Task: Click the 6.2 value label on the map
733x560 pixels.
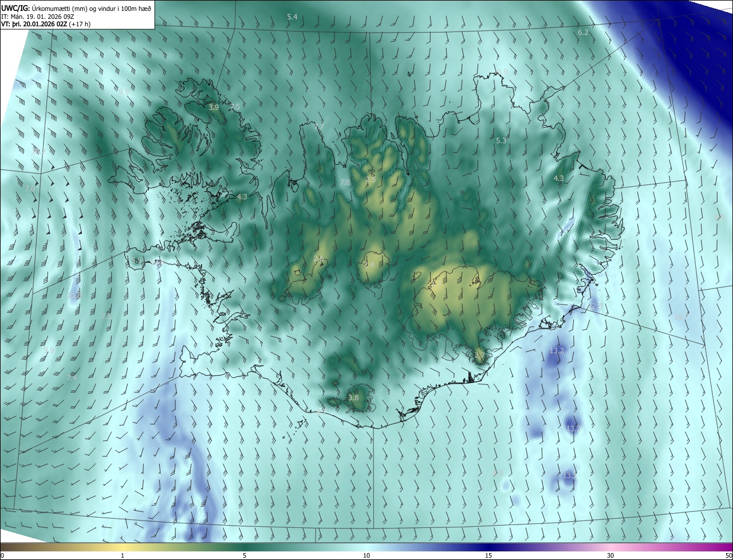Action: (x=583, y=33)
